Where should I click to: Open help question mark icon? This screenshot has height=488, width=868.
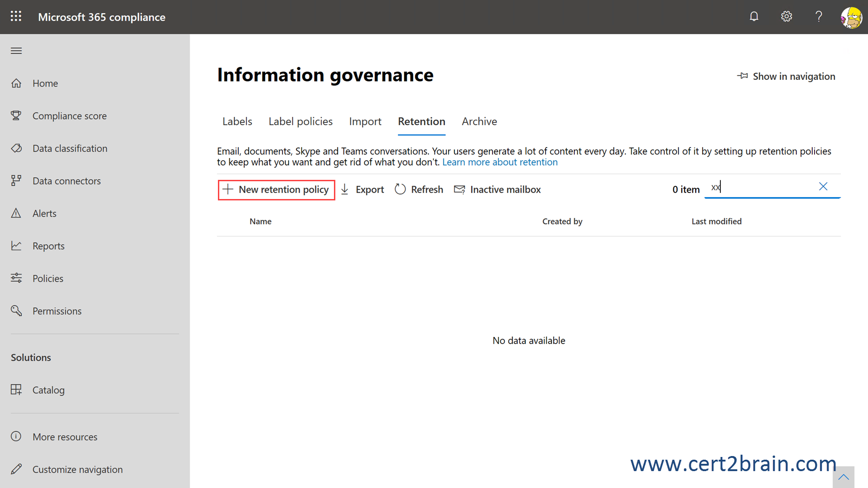[819, 16]
